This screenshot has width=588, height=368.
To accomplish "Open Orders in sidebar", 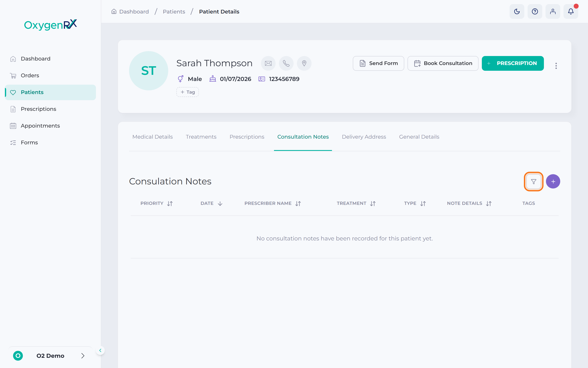I will [x=50, y=75].
